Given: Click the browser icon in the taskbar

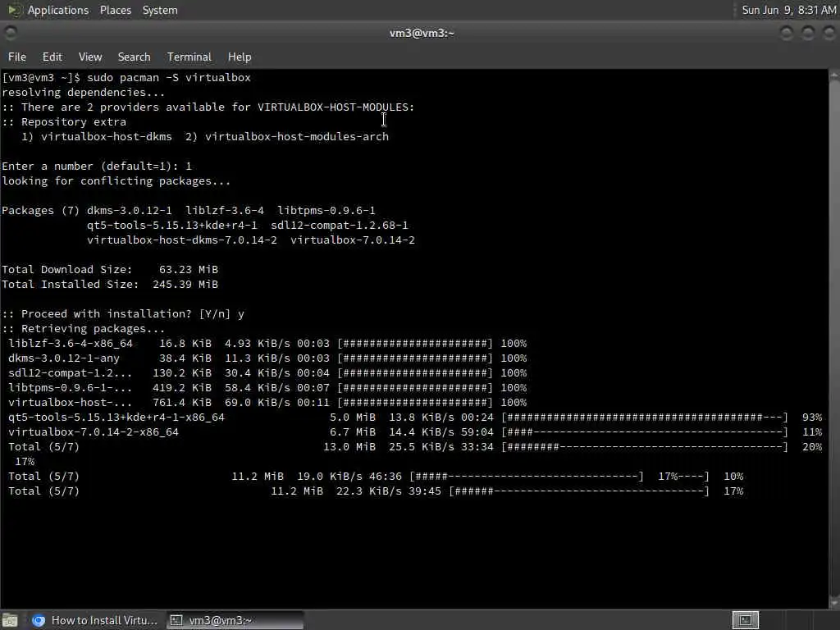Looking at the screenshot, I should [38, 620].
